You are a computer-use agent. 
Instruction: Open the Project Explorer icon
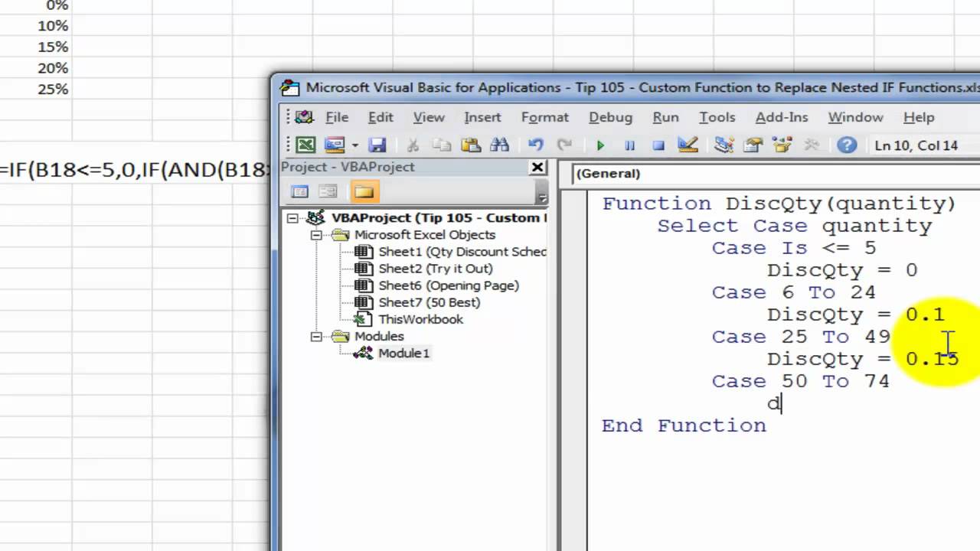[x=724, y=145]
